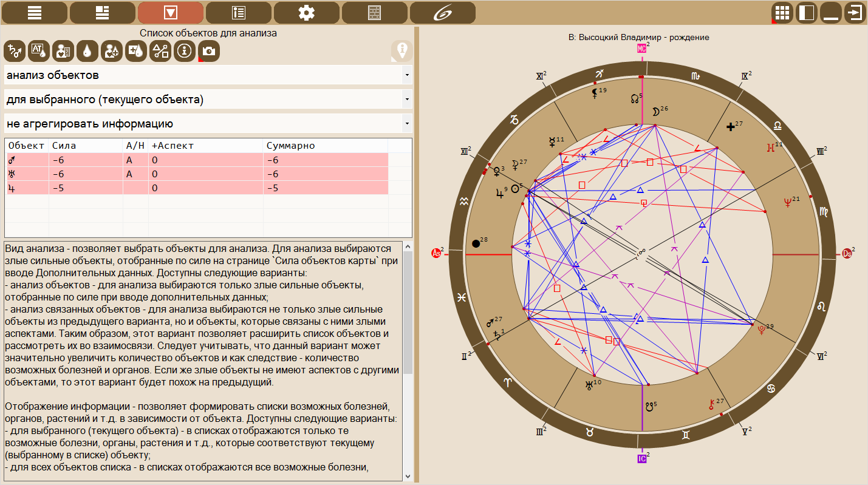868x485 pixels.
Task: Click the AT with drop icon
Action: [39, 51]
